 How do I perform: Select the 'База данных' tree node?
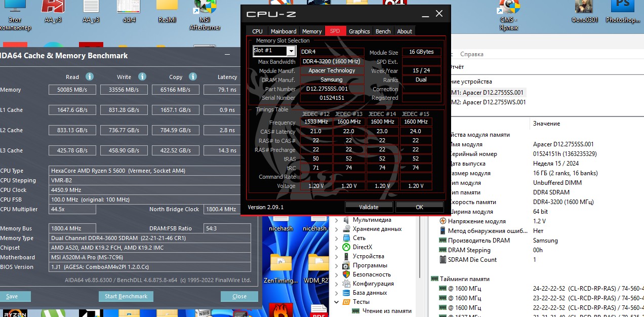click(x=370, y=293)
